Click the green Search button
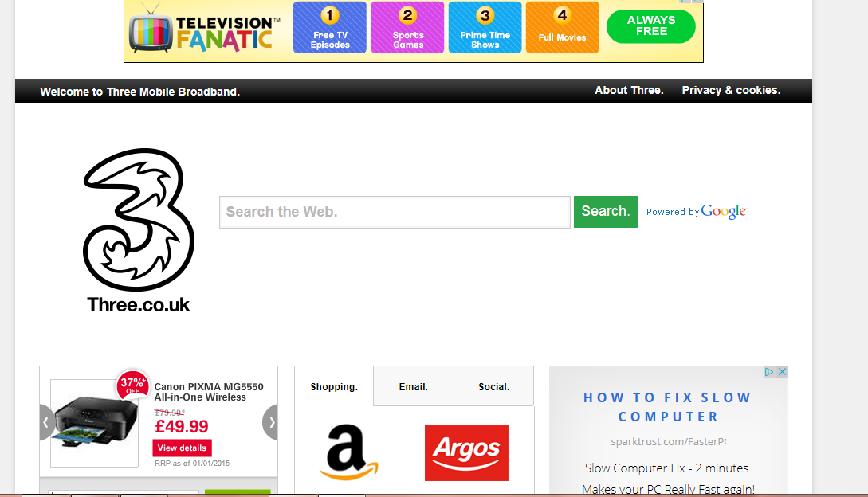Viewport: 868px width, 497px height. [606, 211]
